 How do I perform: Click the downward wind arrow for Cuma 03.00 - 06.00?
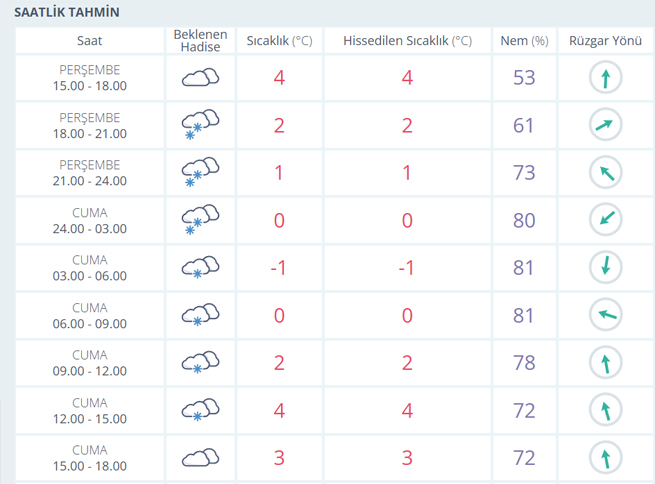click(605, 267)
